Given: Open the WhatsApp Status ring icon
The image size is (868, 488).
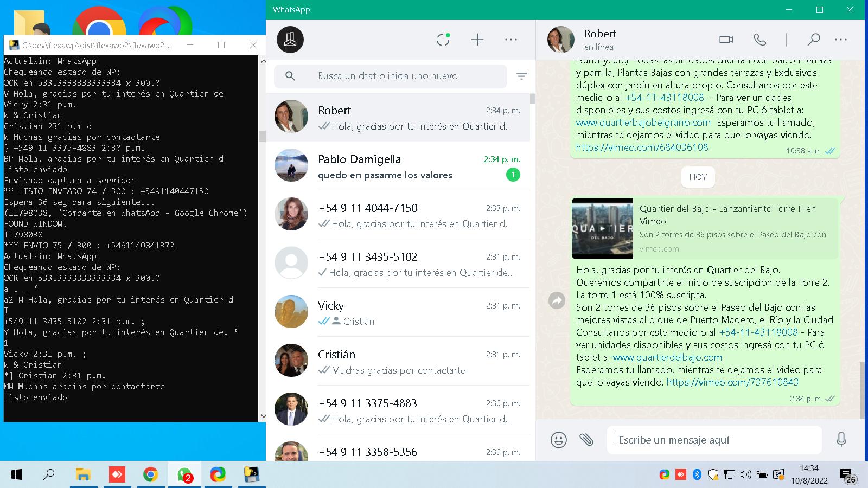Looking at the screenshot, I should 443,40.
